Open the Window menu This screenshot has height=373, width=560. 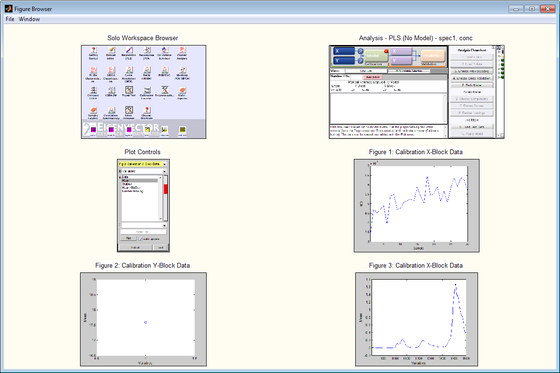(29, 19)
